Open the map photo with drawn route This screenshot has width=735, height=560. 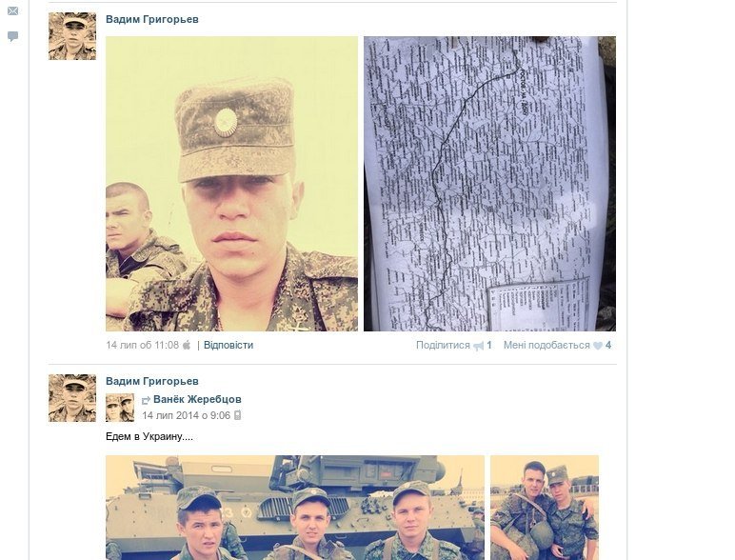click(x=490, y=184)
